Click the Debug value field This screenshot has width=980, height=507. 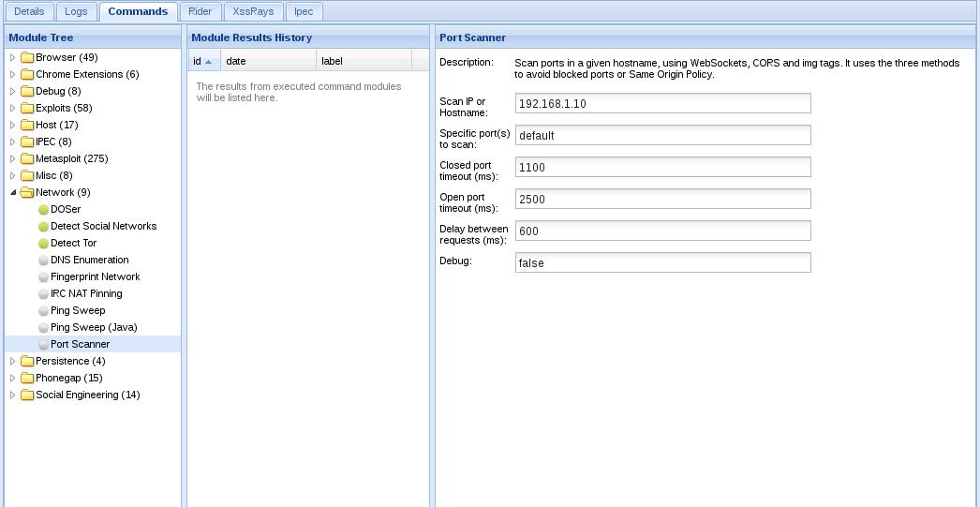663,262
